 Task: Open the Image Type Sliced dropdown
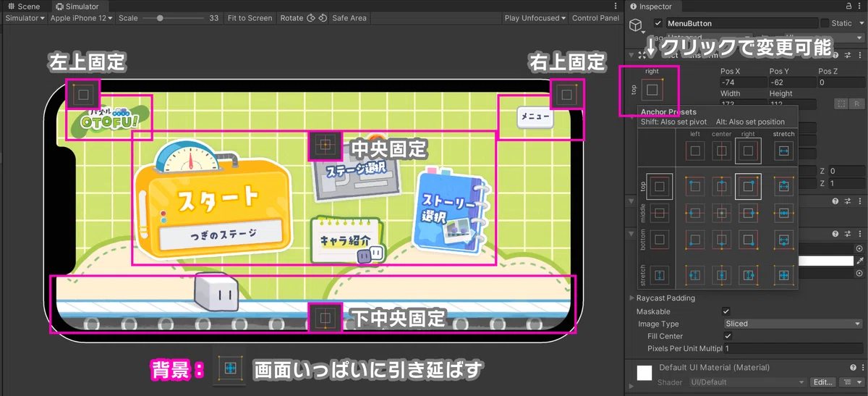click(x=793, y=324)
